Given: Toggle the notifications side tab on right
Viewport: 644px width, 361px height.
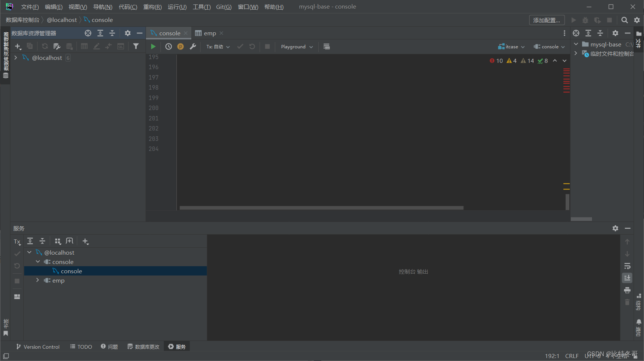Looking at the screenshot, I should tap(639, 327).
